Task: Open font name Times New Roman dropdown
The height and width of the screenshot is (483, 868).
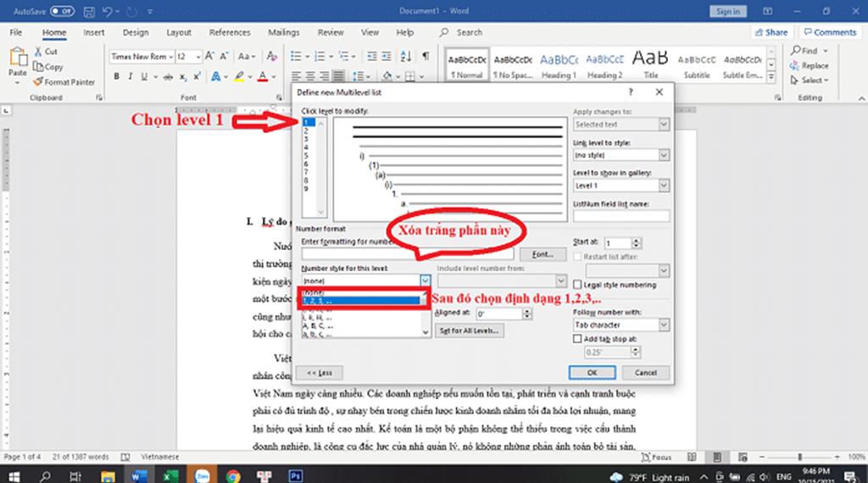Action: pos(171,57)
